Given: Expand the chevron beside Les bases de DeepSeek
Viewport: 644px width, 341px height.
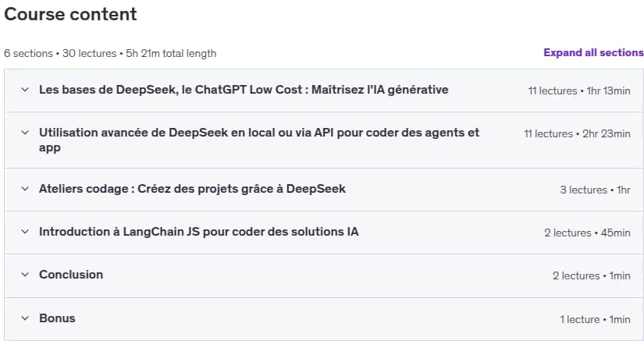Looking at the screenshot, I should coord(25,90).
